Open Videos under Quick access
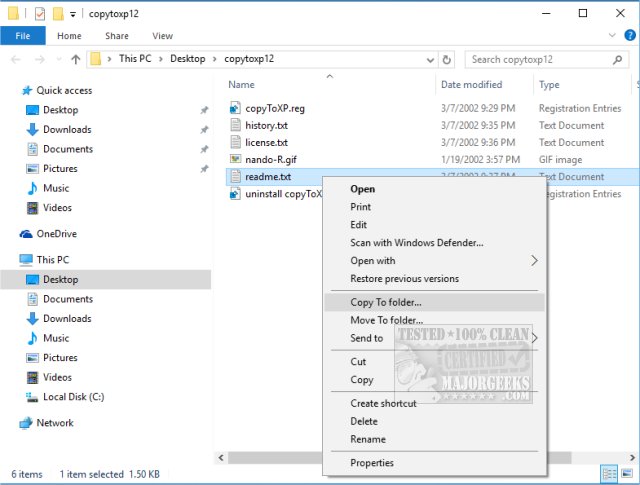The image size is (640, 485). [57, 208]
